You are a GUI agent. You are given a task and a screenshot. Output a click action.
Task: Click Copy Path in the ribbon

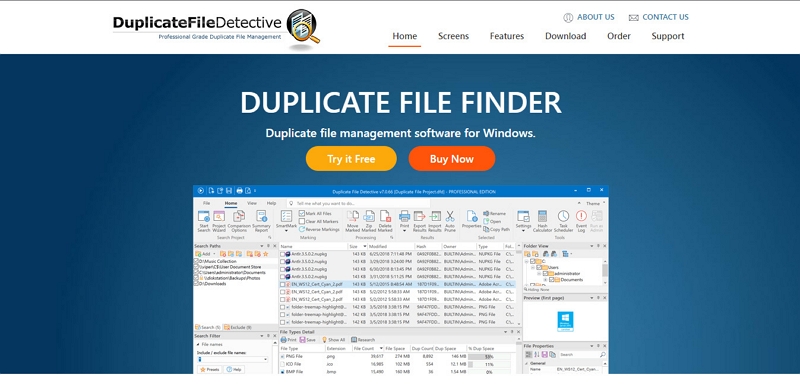(496, 229)
